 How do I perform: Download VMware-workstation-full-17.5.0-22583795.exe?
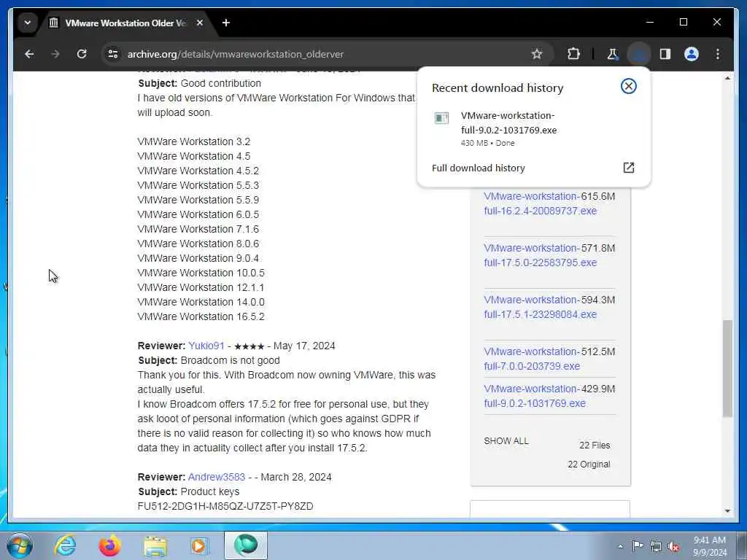coord(541,255)
